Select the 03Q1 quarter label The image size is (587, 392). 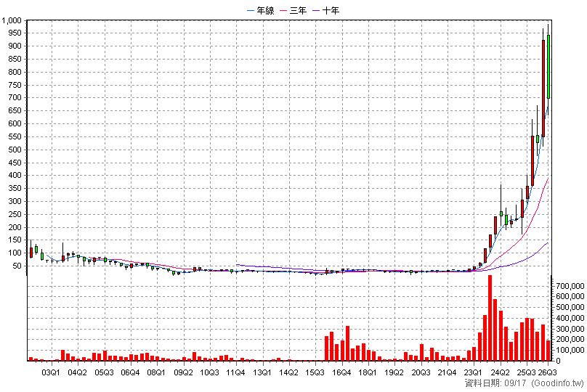51,372
